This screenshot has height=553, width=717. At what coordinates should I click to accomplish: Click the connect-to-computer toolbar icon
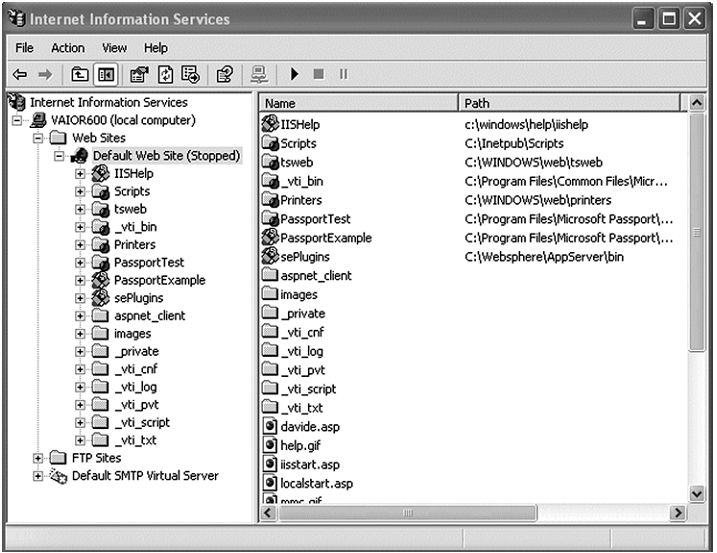pyautogui.click(x=259, y=74)
